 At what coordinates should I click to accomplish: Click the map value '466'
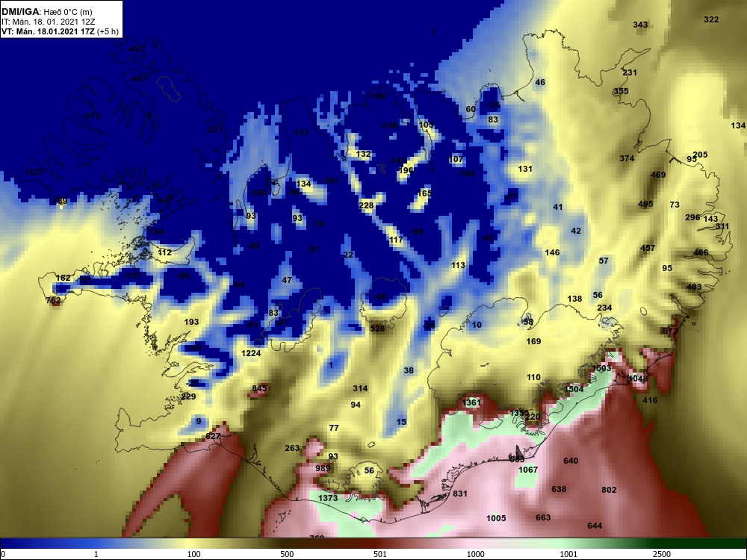pos(701,253)
